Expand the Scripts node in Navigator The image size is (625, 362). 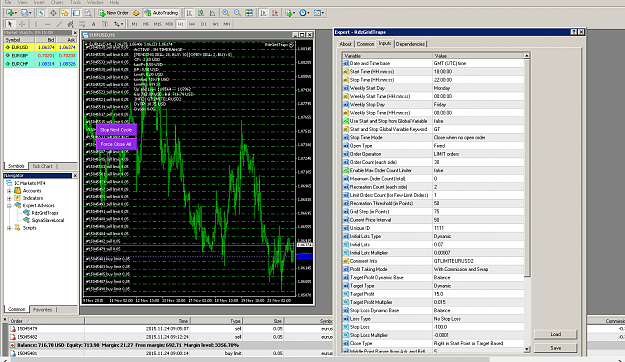[x=9, y=228]
